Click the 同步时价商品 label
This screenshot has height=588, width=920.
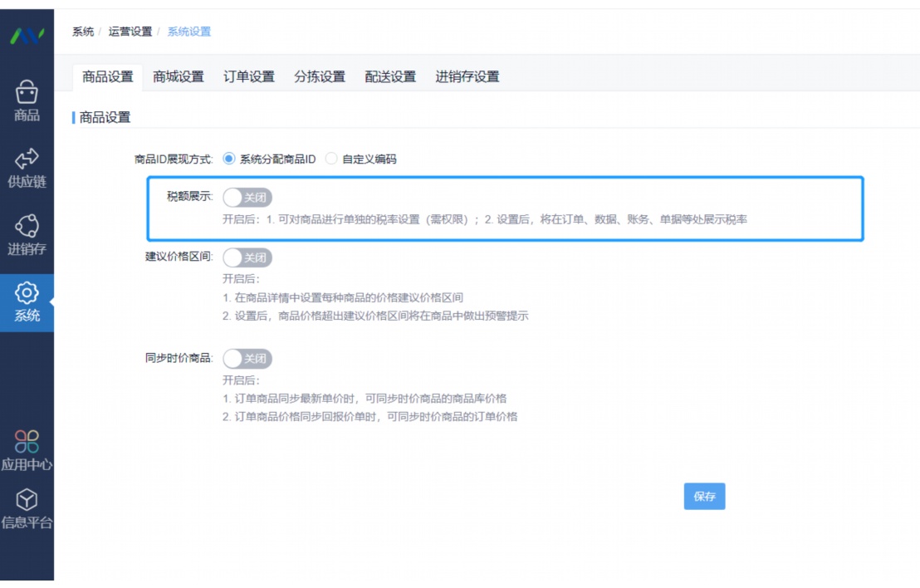[179, 358]
